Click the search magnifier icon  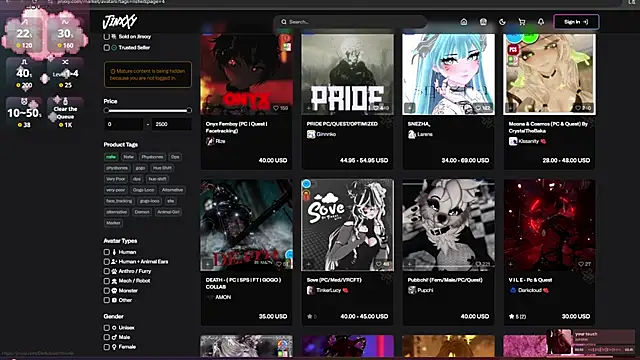[x=284, y=22]
